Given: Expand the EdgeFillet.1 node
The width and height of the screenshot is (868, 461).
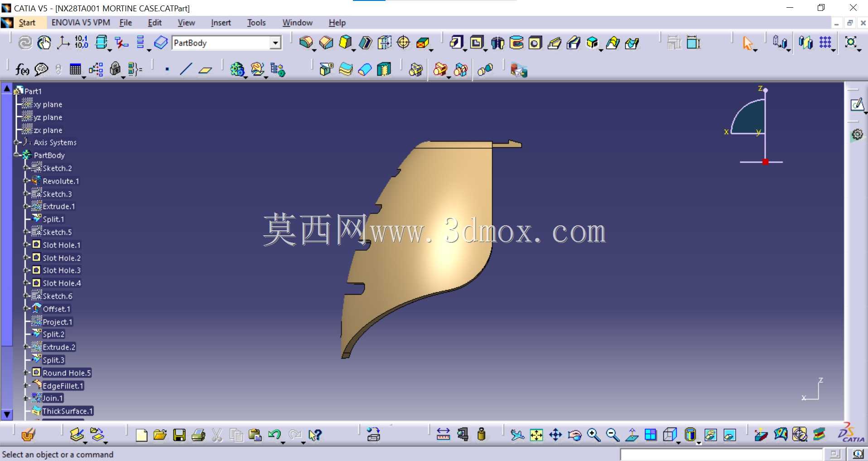Looking at the screenshot, I should 26,386.
